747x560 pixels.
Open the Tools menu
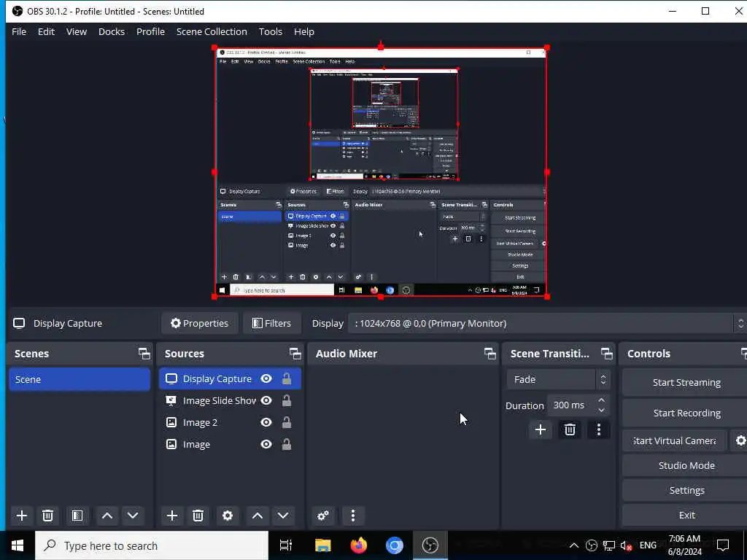point(271,31)
